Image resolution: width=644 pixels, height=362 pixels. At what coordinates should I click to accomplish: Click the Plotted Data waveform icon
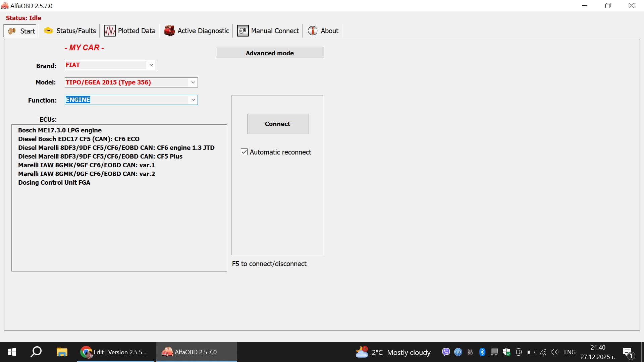click(x=109, y=31)
